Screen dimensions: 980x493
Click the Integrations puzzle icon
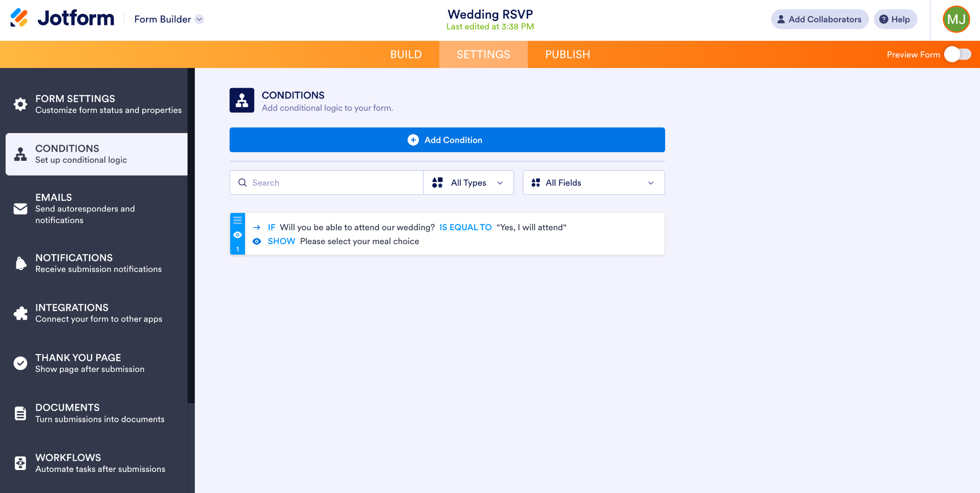tap(21, 313)
